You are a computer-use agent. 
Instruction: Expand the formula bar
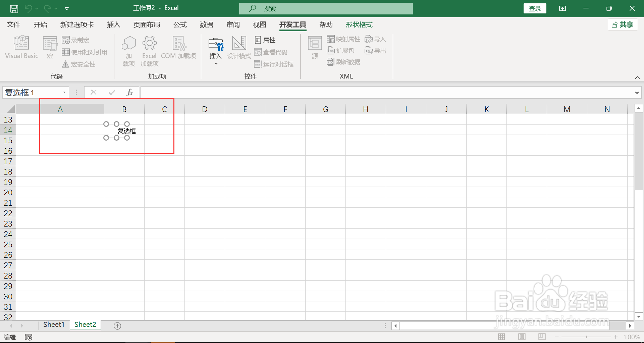pos(637,93)
